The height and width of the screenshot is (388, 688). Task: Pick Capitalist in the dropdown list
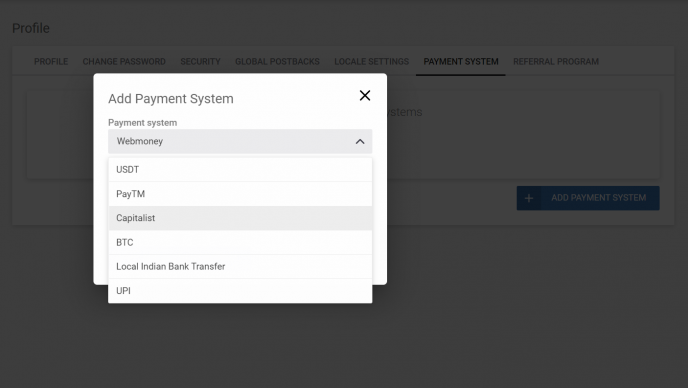tap(240, 218)
